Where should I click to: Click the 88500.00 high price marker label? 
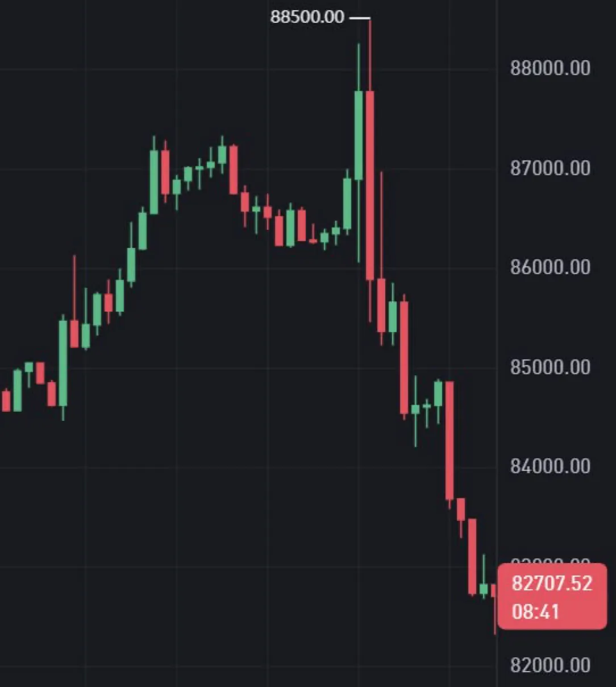307,17
